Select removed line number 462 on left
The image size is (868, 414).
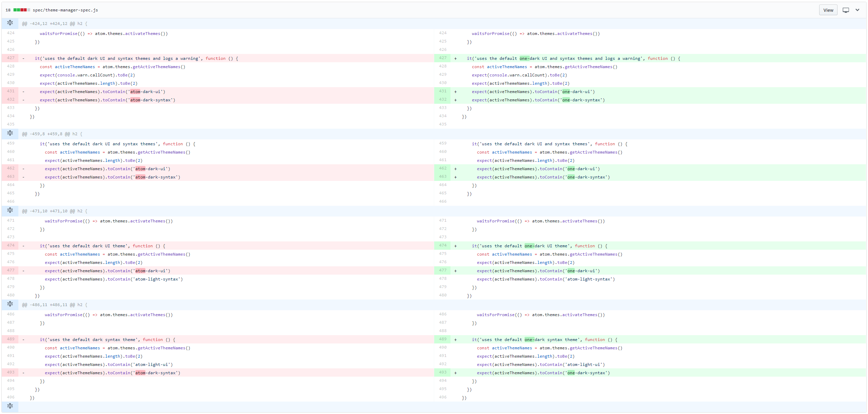click(11, 168)
